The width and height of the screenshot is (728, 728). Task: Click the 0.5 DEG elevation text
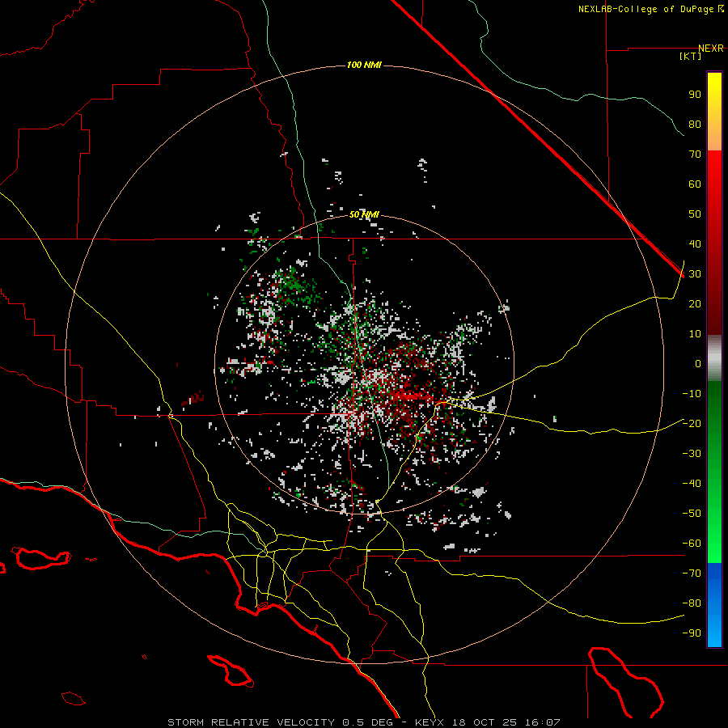(x=368, y=722)
